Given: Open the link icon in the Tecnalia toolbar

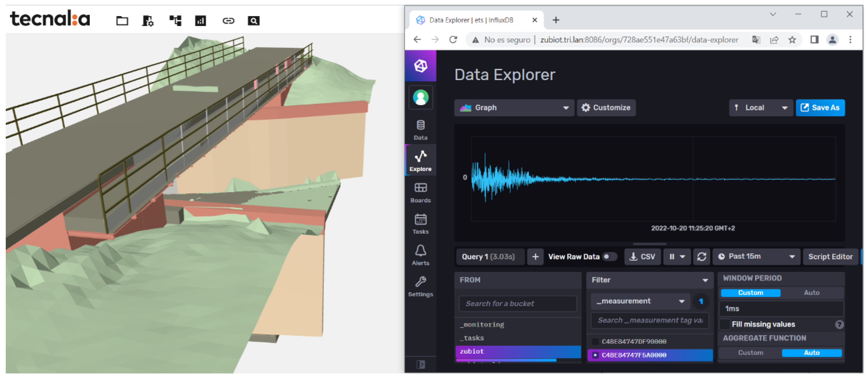Looking at the screenshot, I should click(x=228, y=21).
